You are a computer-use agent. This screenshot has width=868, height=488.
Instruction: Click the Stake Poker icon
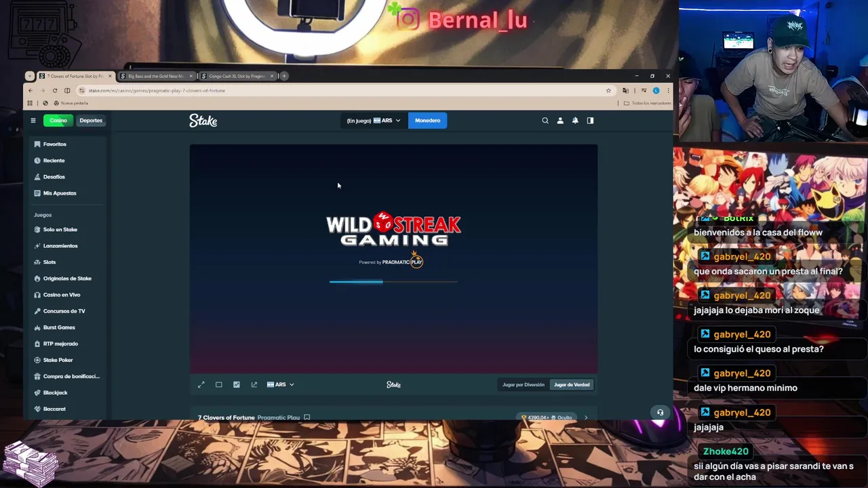coord(37,360)
